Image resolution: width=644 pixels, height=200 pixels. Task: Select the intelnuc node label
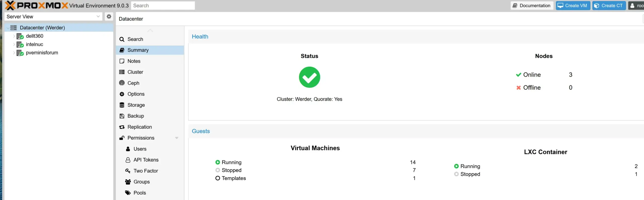pos(34,44)
